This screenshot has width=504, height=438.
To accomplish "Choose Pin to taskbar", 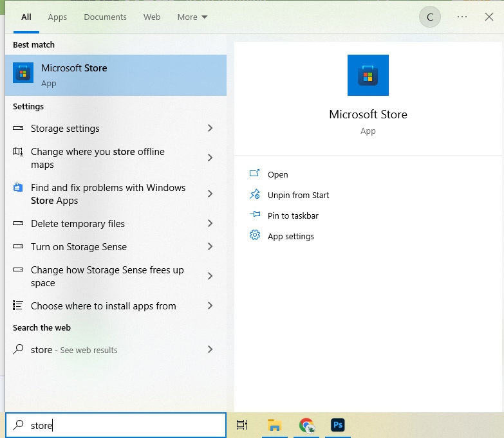I will pyautogui.click(x=293, y=215).
